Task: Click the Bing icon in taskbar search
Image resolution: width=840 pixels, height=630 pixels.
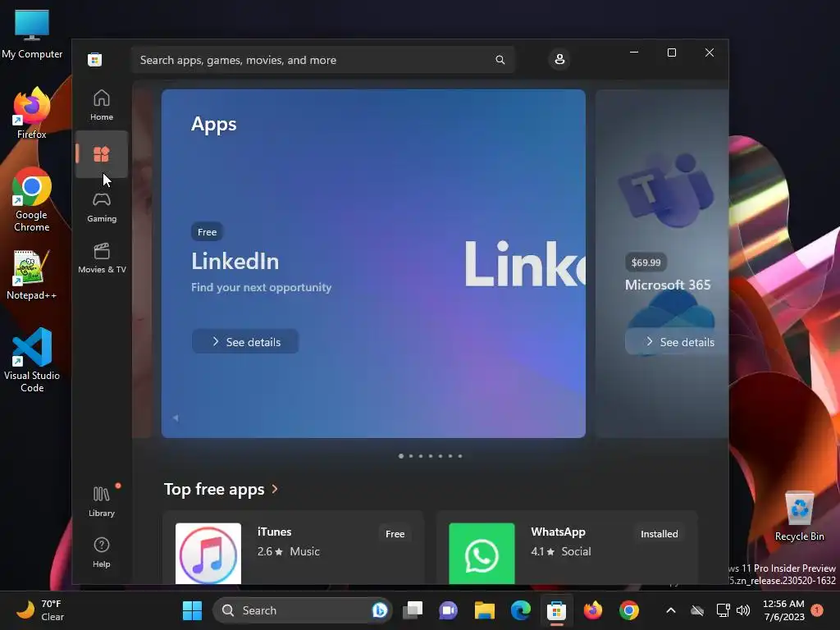Action: click(379, 610)
